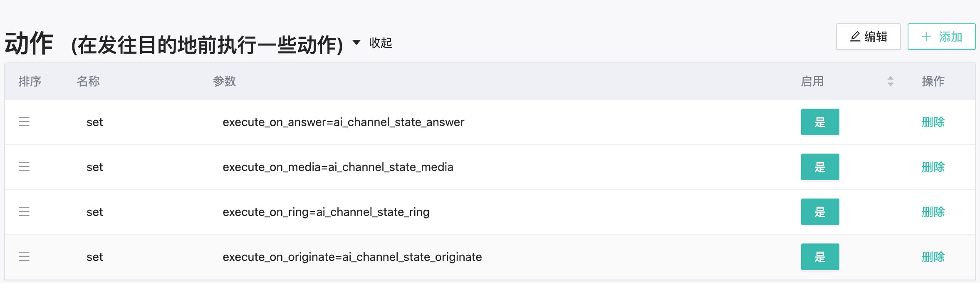
Task: Click the drag handle for the execute_on_media row
Action: [24, 166]
